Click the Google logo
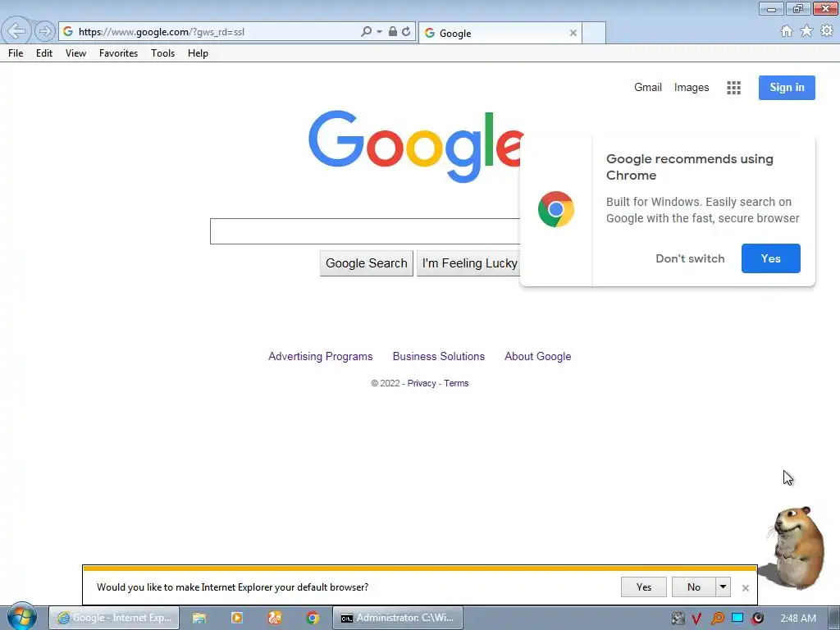 coord(416,146)
